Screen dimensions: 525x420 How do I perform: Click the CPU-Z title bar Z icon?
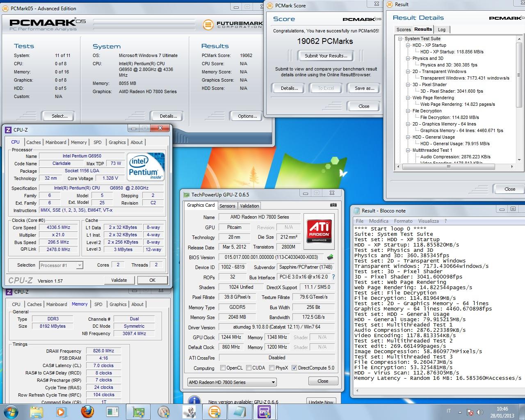8,130
